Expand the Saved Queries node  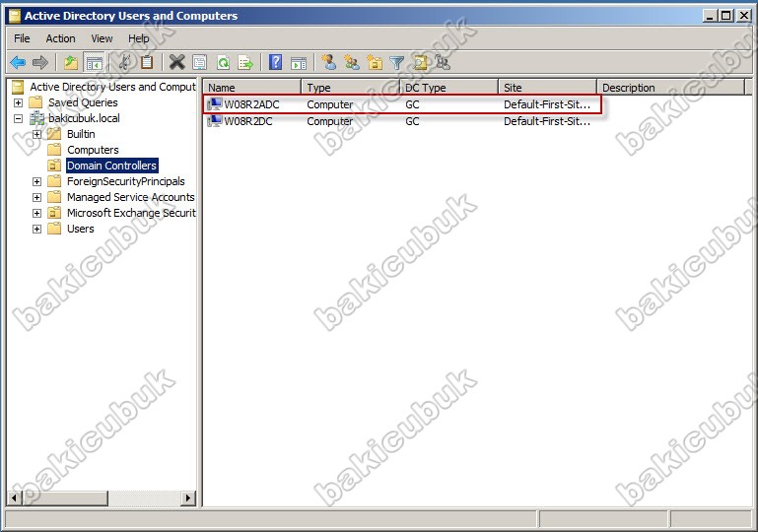click(18, 102)
